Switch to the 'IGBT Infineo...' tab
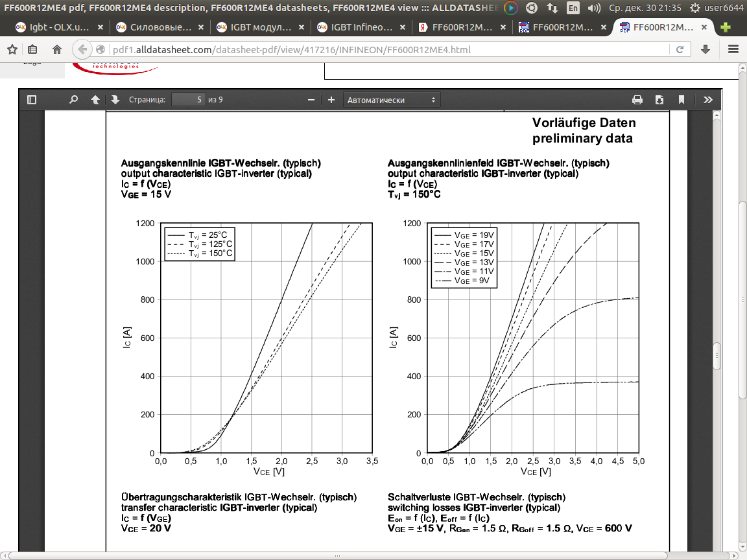Image resolution: width=747 pixels, height=560 pixels. click(x=361, y=28)
